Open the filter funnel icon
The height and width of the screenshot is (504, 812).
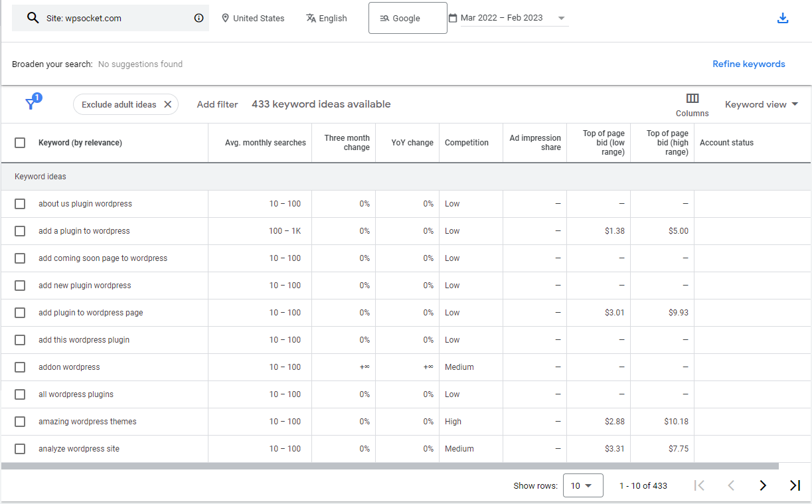(31, 104)
